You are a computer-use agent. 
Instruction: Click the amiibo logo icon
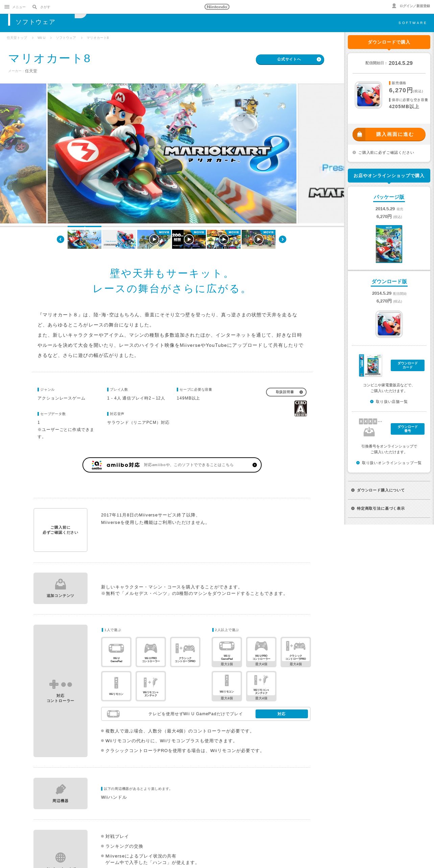[x=97, y=465]
